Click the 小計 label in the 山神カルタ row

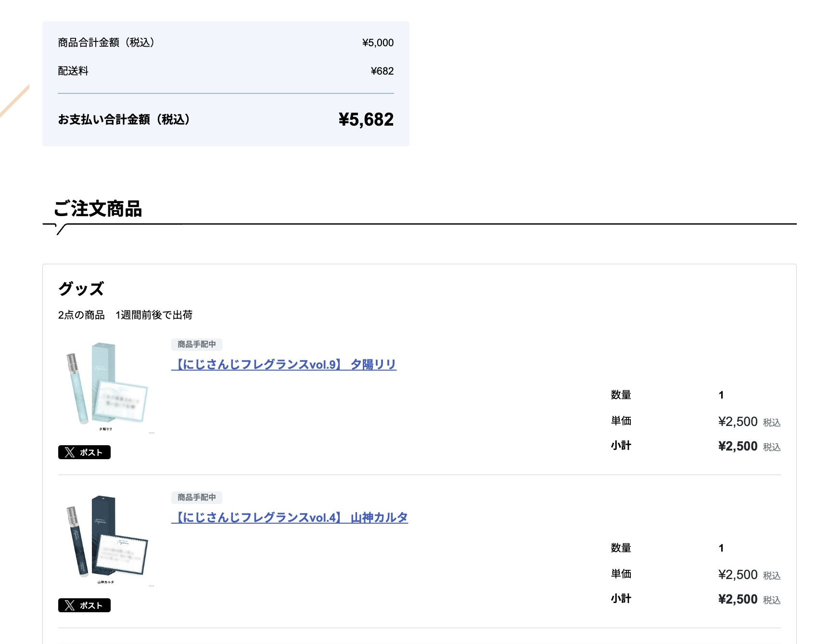tap(621, 598)
